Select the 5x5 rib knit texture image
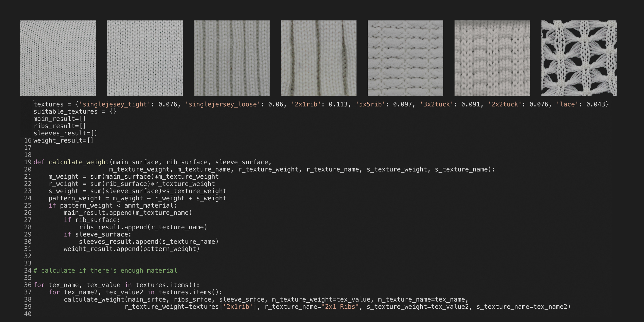Screen dimensions: 644x322 (x=318, y=58)
